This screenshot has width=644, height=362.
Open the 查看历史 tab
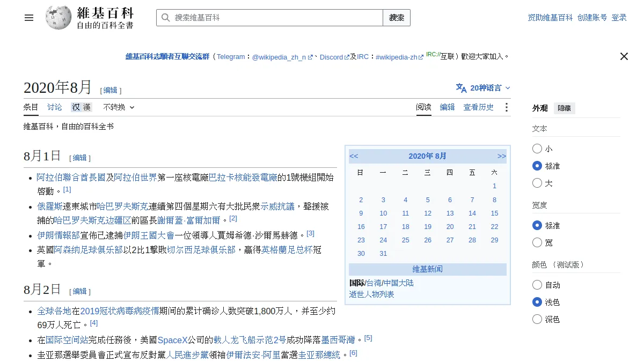[x=478, y=107]
